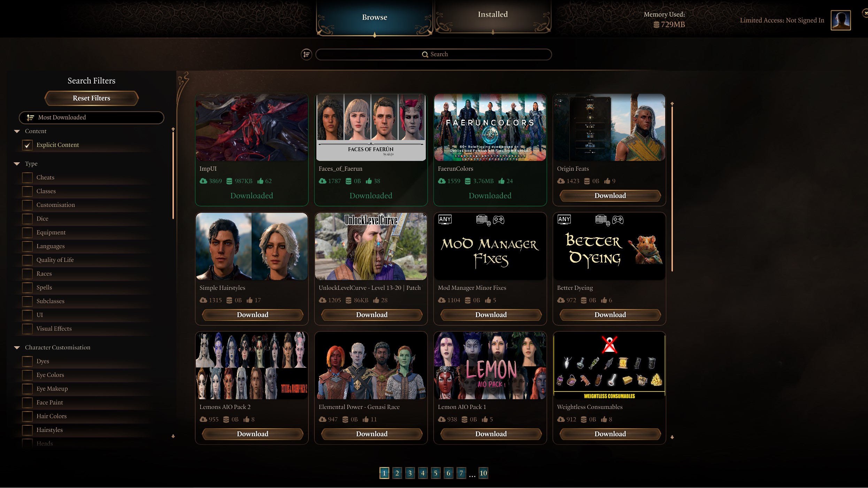Click the ImpUI mod thumbnail image
The image size is (868, 488).
(x=252, y=127)
